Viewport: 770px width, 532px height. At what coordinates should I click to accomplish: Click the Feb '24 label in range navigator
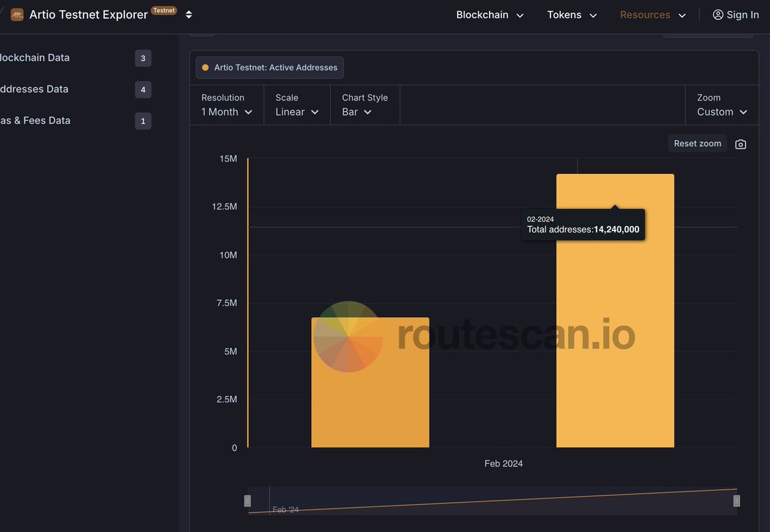[x=286, y=510]
